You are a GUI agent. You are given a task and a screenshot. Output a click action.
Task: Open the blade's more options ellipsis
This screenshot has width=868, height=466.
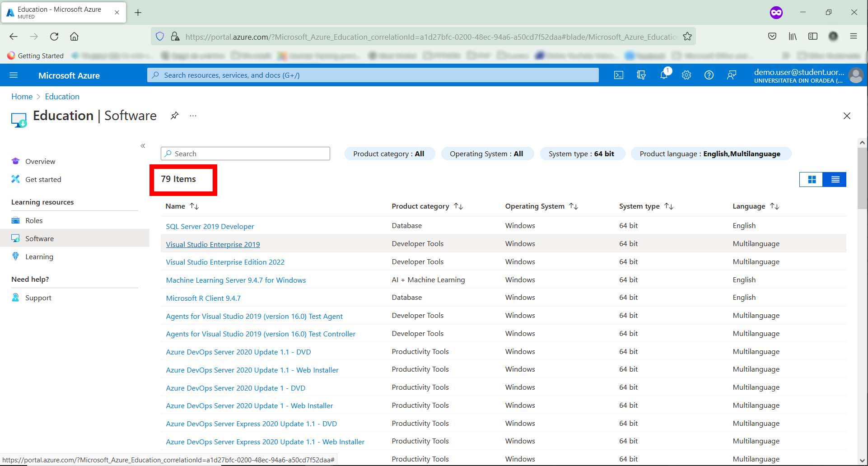coord(193,116)
